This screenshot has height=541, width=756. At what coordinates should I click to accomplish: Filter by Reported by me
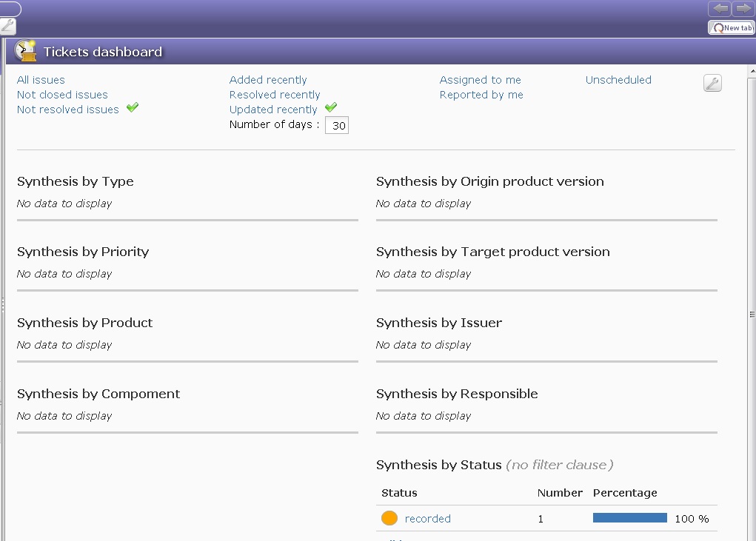point(481,95)
